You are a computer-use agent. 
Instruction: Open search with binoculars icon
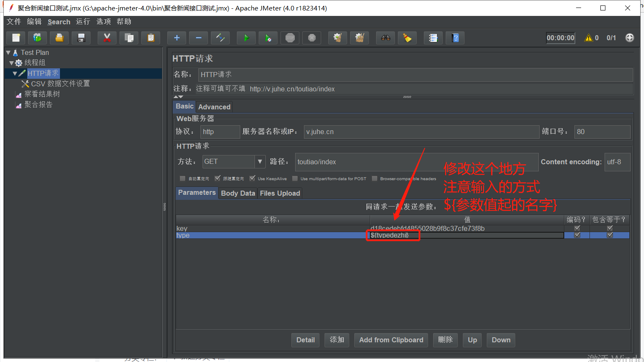386,38
